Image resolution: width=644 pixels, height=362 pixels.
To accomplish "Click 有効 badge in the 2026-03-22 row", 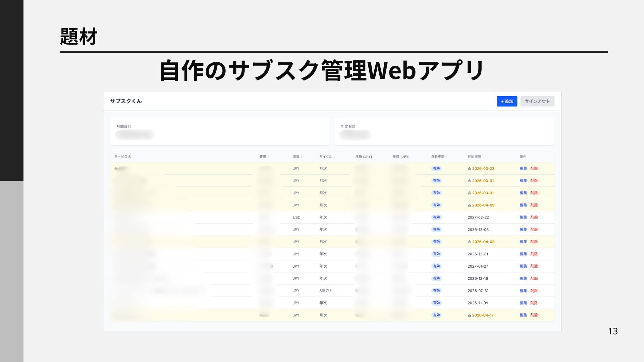I will [x=436, y=169].
